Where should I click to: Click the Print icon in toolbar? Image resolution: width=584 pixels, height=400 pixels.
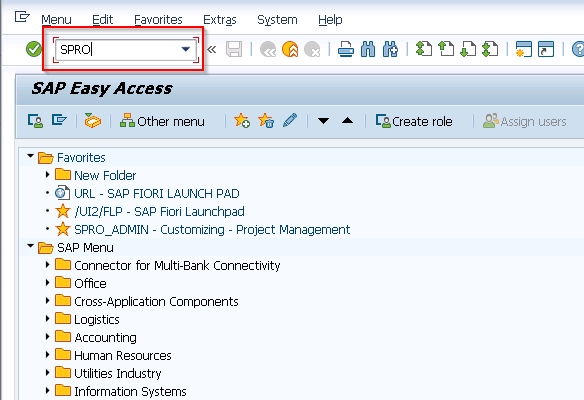346,49
